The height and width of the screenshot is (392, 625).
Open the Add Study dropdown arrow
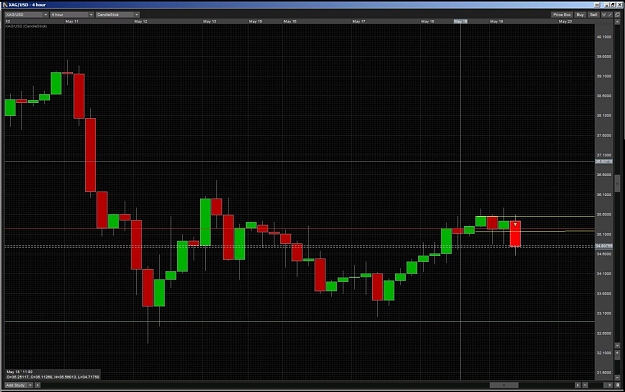click(x=30, y=385)
